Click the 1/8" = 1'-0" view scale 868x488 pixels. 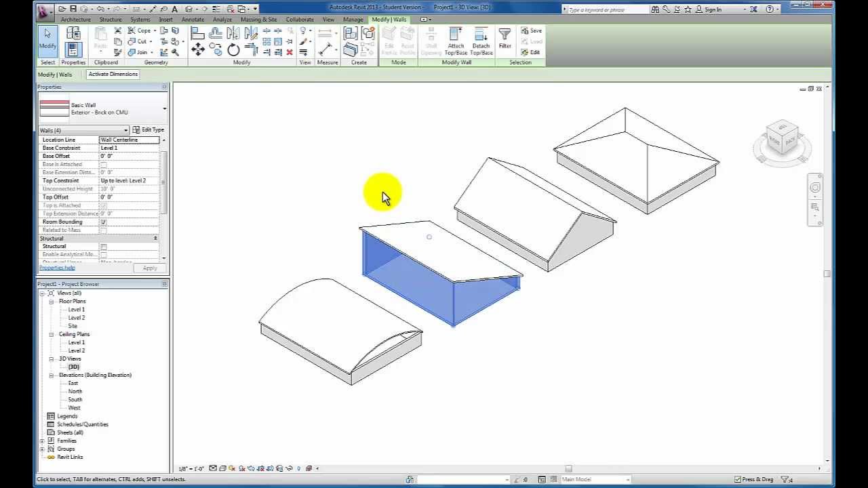pyautogui.click(x=191, y=469)
